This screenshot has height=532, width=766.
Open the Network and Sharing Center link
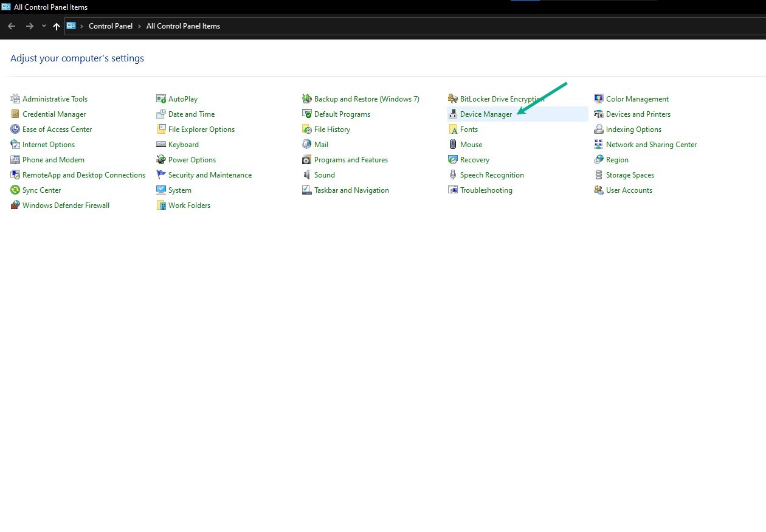pyautogui.click(x=651, y=145)
